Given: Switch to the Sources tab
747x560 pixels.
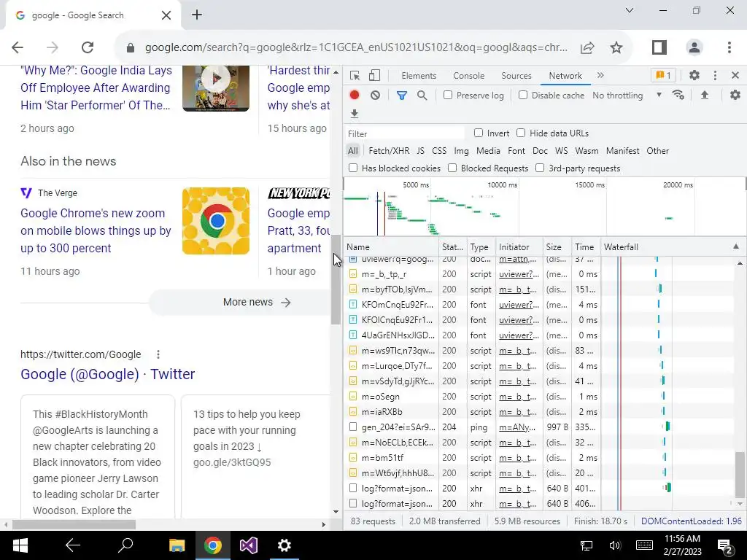Looking at the screenshot, I should (516, 76).
